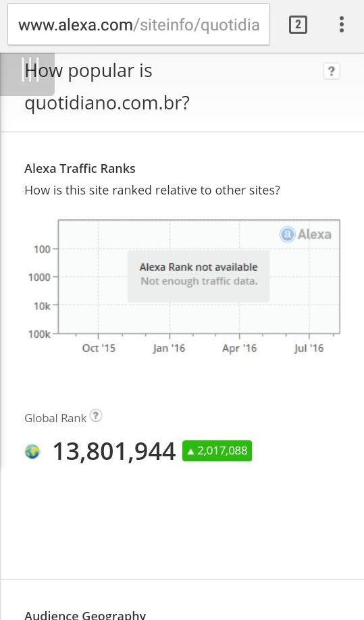
Task: Select the global rank number 13,801,944
Action: (x=114, y=451)
